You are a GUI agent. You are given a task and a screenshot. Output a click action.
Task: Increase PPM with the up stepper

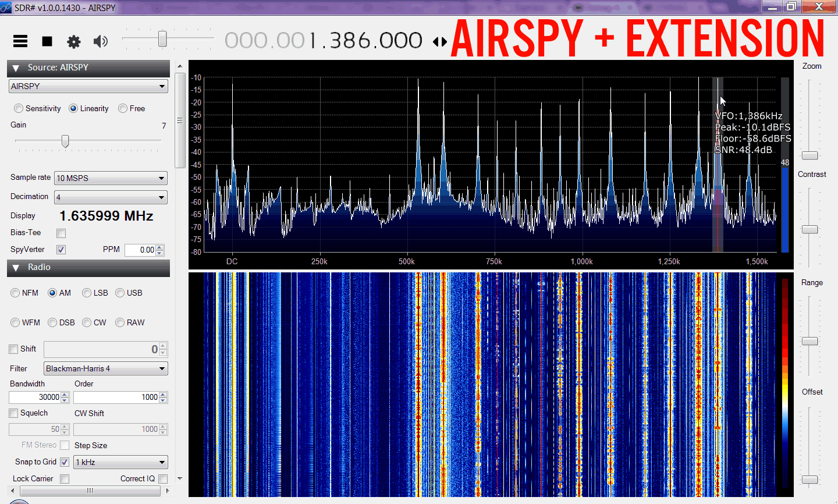(160, 247)
